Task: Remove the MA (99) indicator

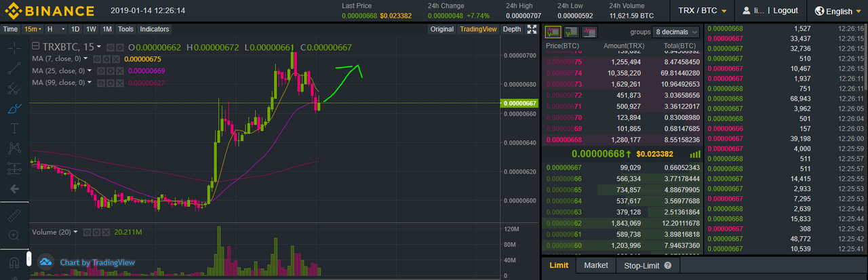Action: pos(119,82)
